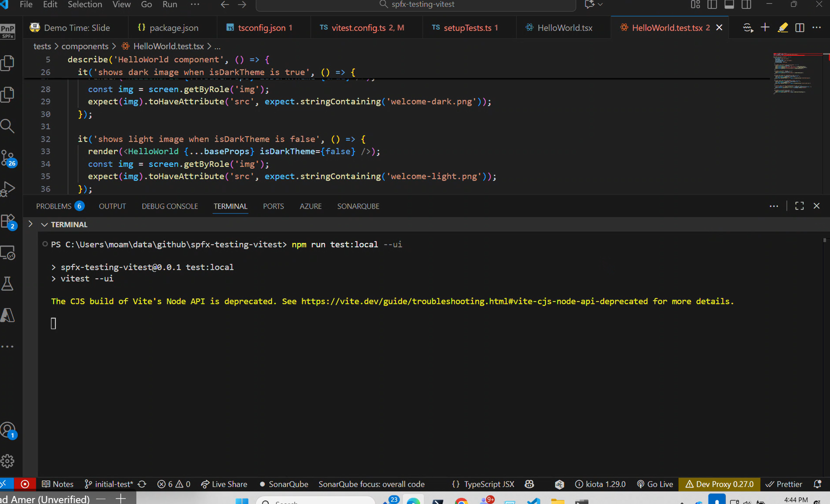Open Azure view in activity bar

point(8,315)
